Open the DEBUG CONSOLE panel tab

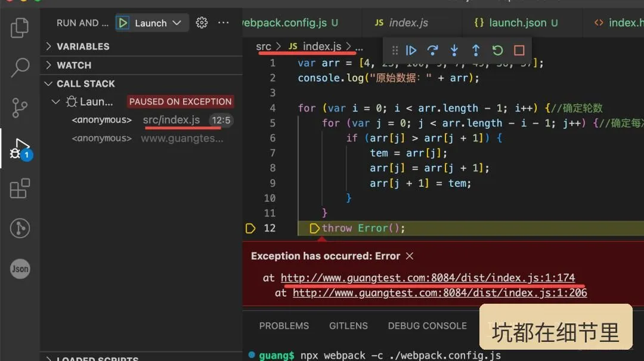click(x=427, y=326)
